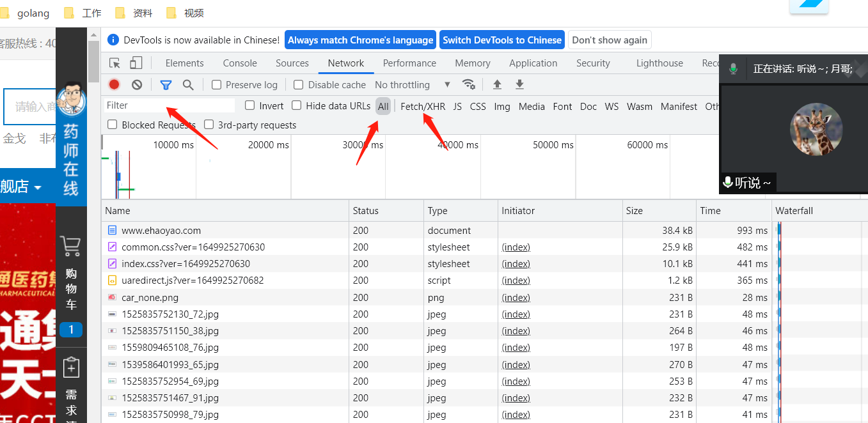The width and height of the screenshot is (868, 423).
Task: Toggle the filter funnel icon
Action: pyautogui.click(x=166, y=84)
